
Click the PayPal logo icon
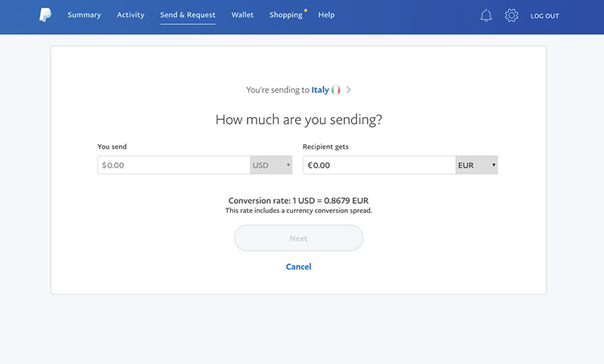[x=45, y=14]
